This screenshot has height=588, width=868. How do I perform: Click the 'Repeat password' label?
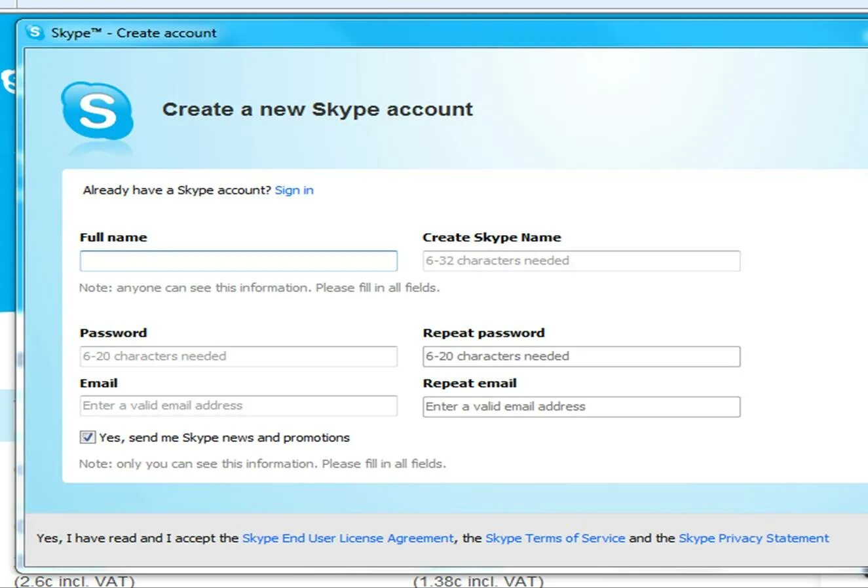click(483, 333)
